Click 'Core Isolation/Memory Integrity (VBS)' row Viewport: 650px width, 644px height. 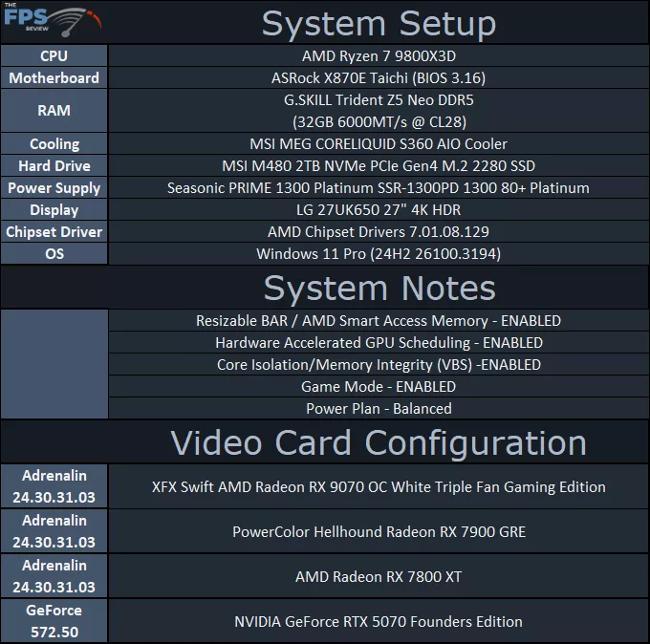(379, 365)
